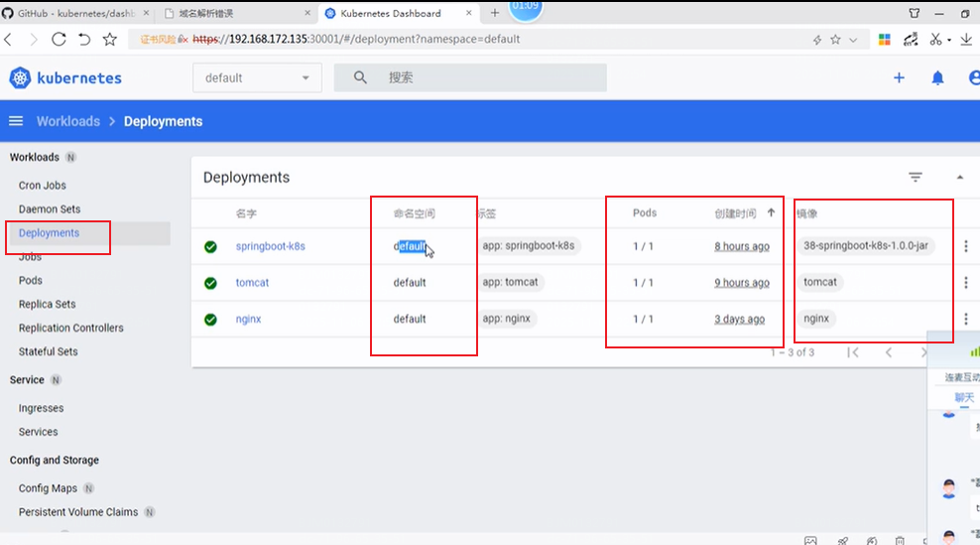Viewport: 980px width, 545px height.
Task: Click the Workloads breadcrumb link
Action: (68, 121)
